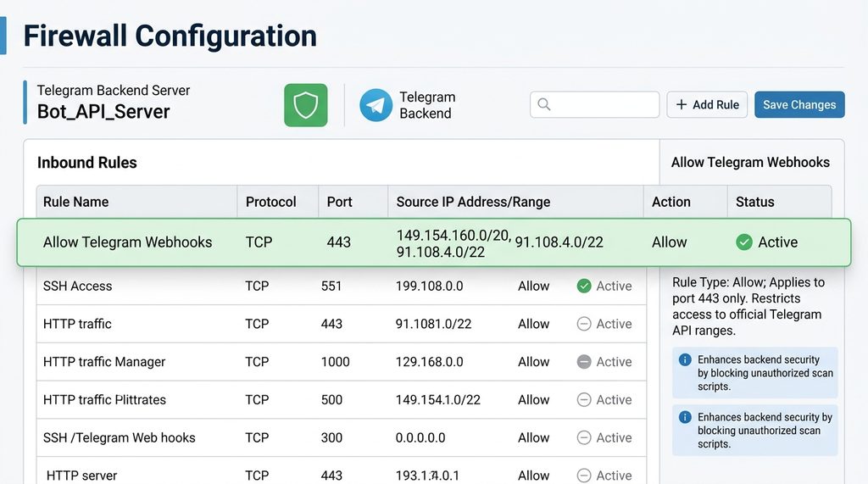The image size is (868, 484).
Task: Sort by the Source IP Address/Range header
Action: 473,202
